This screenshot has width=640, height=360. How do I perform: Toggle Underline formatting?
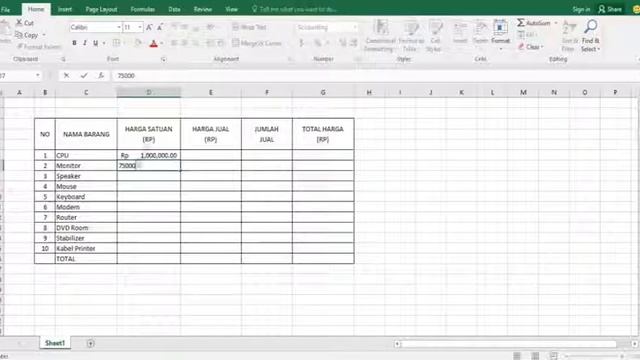click(x=96, y=43)
